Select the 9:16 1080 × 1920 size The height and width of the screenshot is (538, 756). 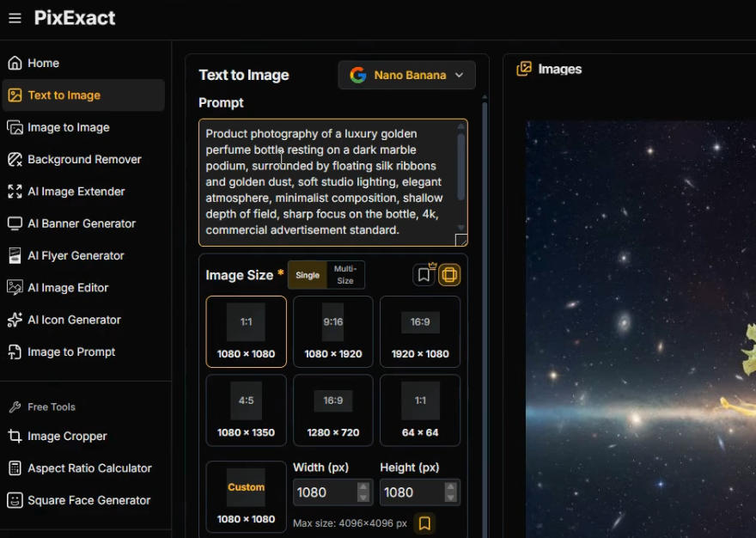tap(333, 332)
